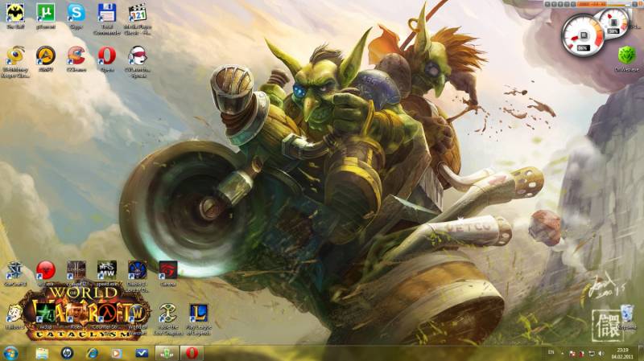Viewport: 644px width, 361px height.
Task: Switch to running Opera taskbar button
Action: tap(192, 353)
